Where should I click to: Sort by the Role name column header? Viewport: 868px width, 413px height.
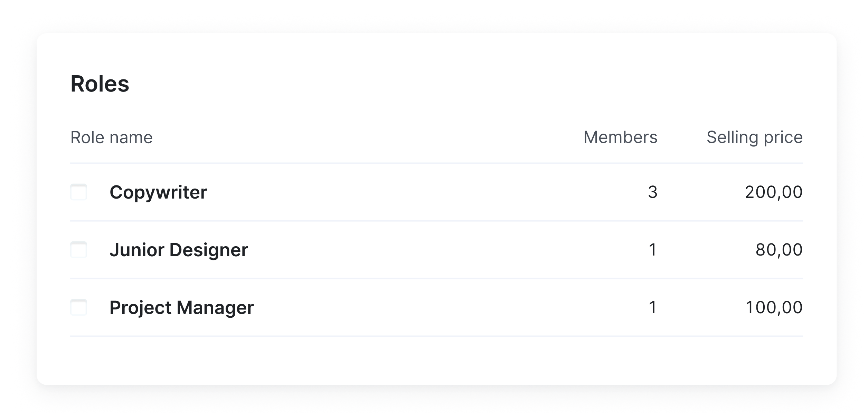pos(111,137)
